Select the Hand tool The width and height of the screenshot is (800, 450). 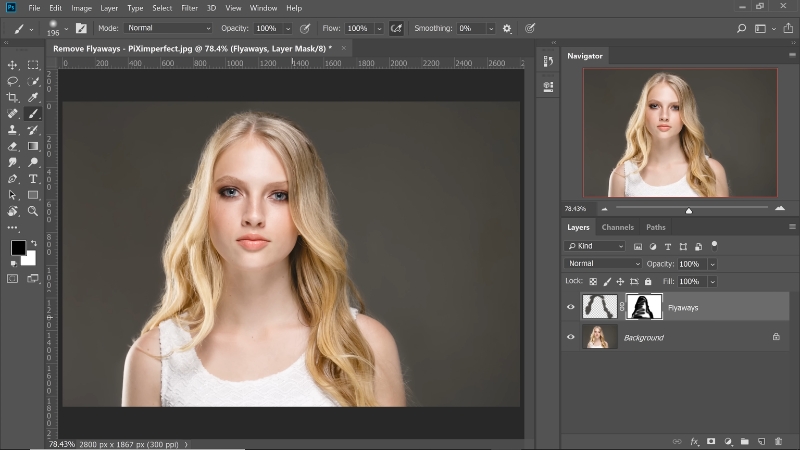(12, 211)
